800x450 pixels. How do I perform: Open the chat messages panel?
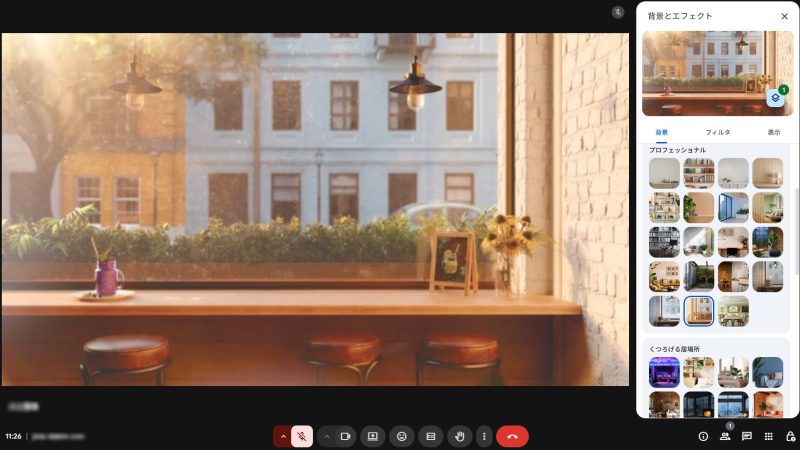pyautogui.click(x=747, y=436)
